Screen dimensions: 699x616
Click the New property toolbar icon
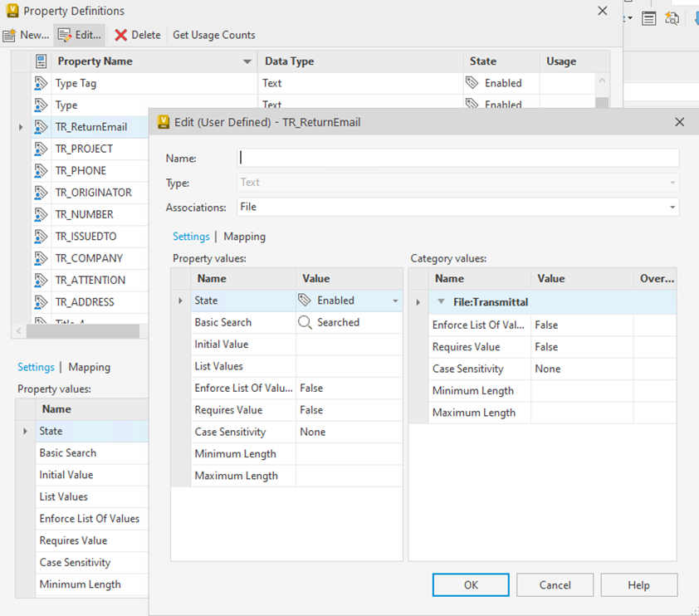point(10,35)
